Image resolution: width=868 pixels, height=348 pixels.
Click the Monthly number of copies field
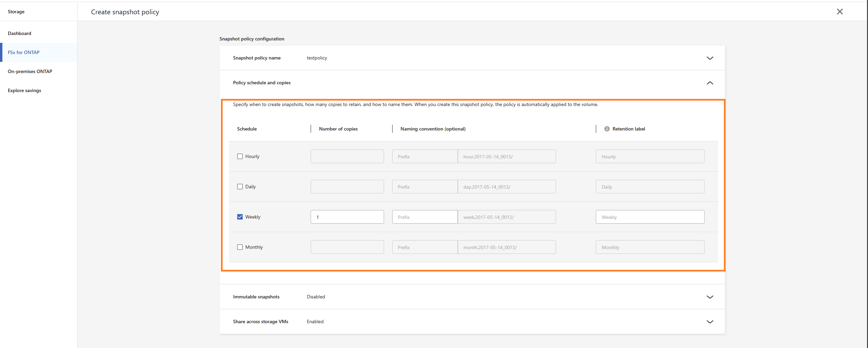coord(347,247)
